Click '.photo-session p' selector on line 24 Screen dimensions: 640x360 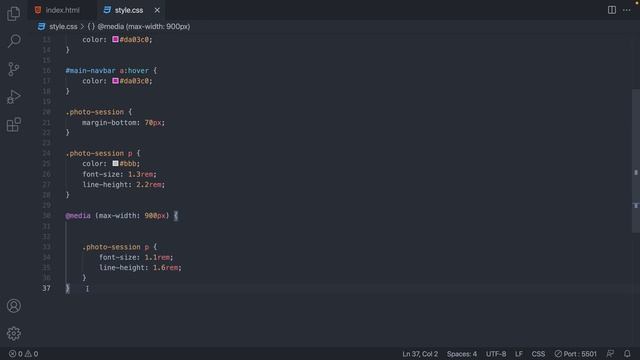[x=99, y=153]
